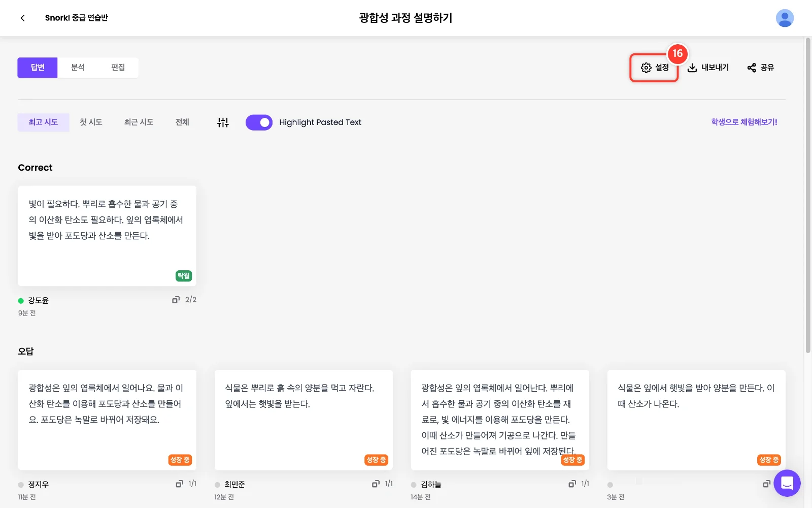Click the page scrollbar

(x=808, y=195)
